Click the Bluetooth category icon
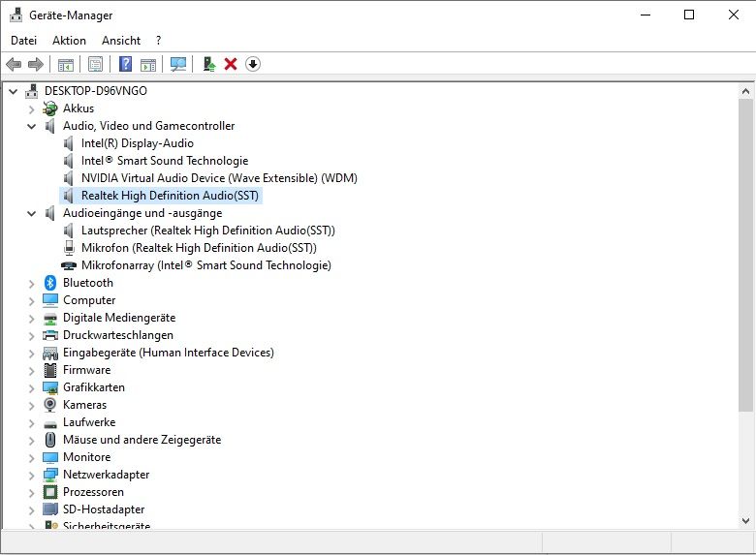The width and height of the screenshot is (756, 555). 50,283
